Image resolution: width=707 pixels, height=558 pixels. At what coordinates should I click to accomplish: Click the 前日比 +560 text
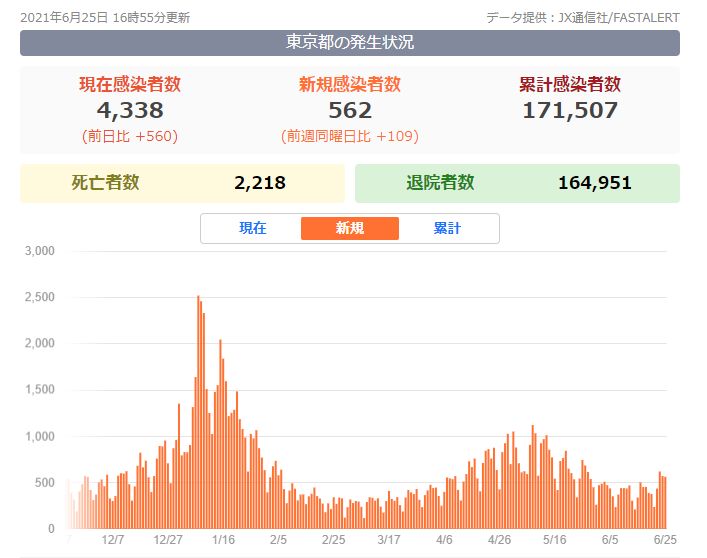(130, 136)
